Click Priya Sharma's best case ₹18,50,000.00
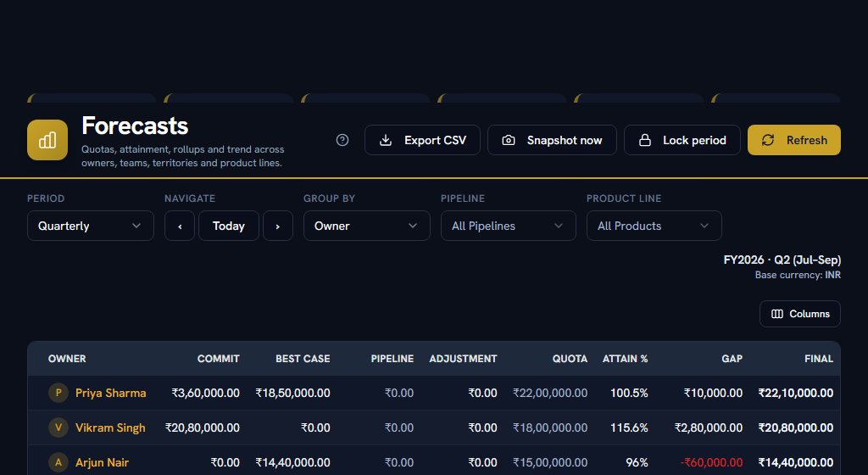 point(292,393)
